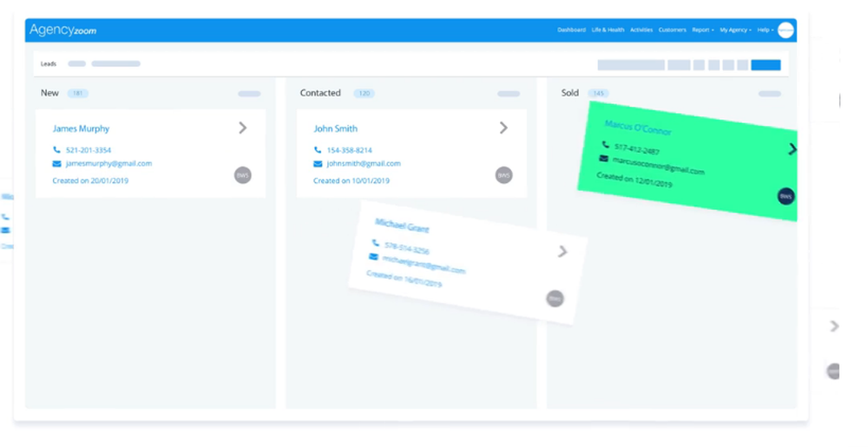Viewport: 868px width, 447px height.
Task: Click marcusoconnor@gmail.com email address
Action: 658,167
